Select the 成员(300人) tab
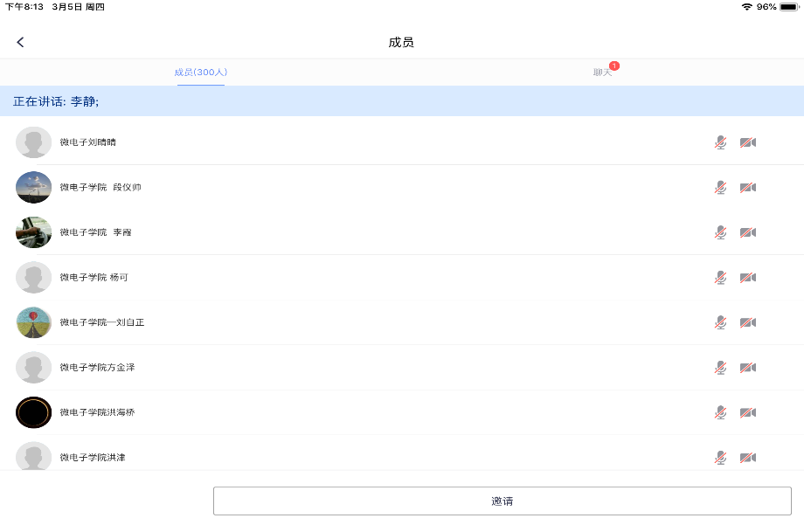 point(201,72)
